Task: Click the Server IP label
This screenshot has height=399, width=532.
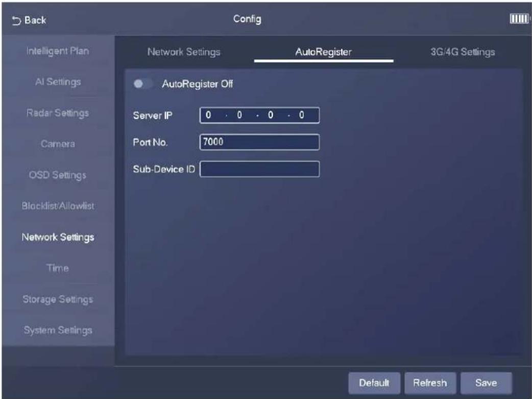Action: 153,115
